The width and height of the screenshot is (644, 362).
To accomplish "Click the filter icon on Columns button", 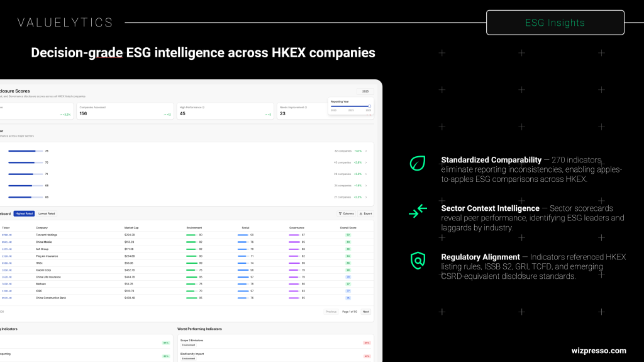I will click(x=340, y=213).
